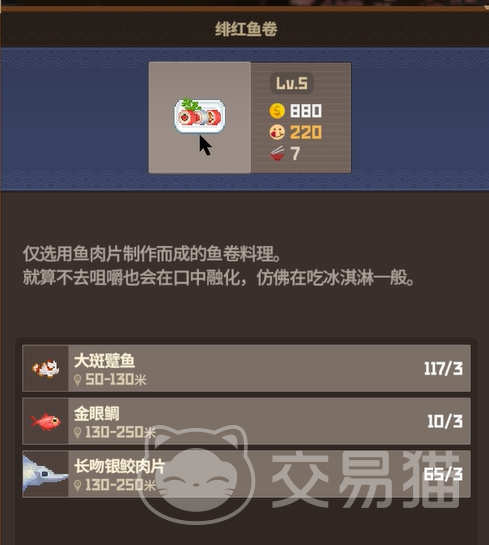Click the 117/3 ingredient count
The width and height of the screenshot is (489, 545).
coord(443,369)
